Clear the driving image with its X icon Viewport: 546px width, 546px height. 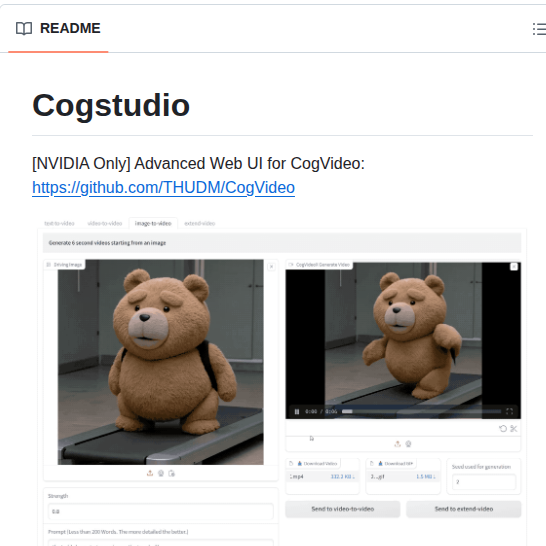click(271, 267)
